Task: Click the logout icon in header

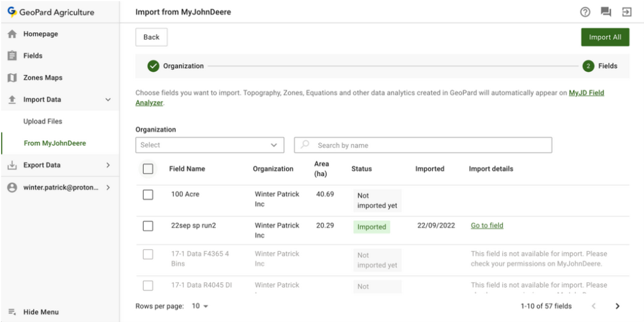Action: (626, 12)
